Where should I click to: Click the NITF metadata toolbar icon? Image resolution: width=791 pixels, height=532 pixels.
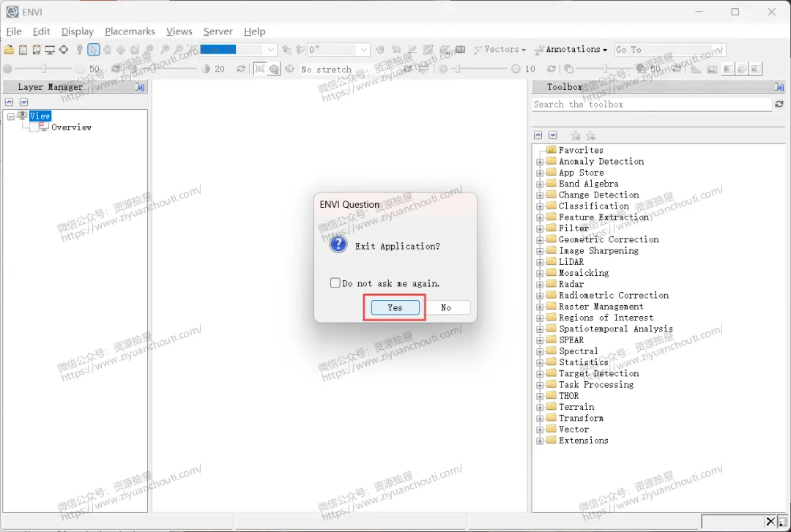point(37,50)
